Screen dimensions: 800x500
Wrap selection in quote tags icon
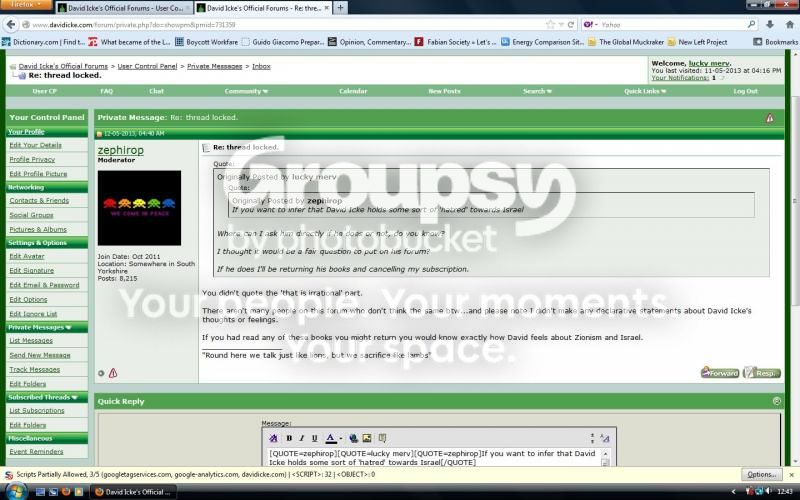pos(382,438)
